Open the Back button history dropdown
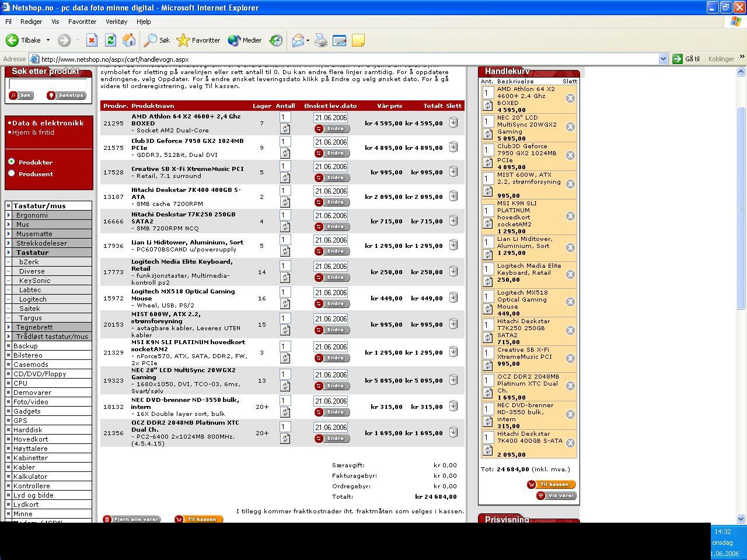This screenshot has height=560, width=747. [48, 40]
